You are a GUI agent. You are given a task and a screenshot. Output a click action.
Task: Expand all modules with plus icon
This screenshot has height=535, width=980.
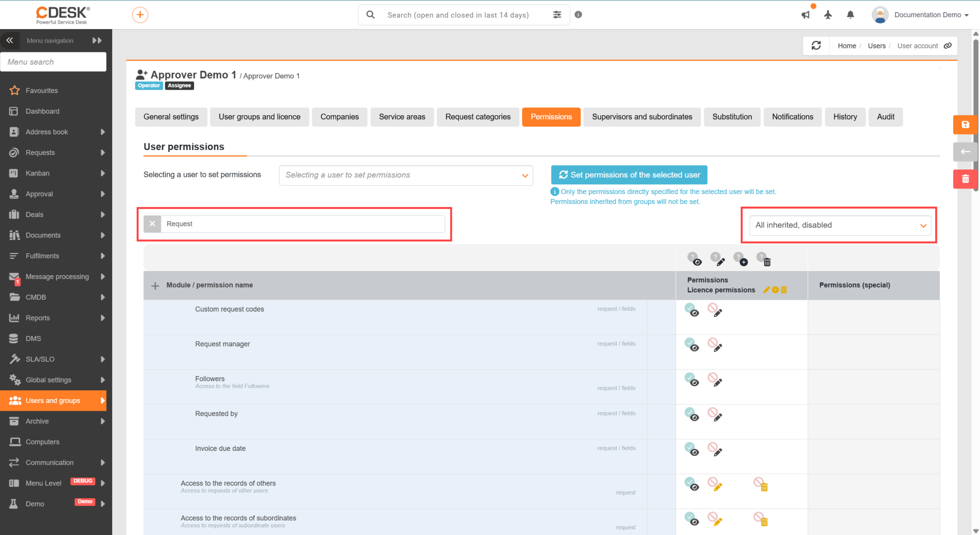[x=155, y=286]
